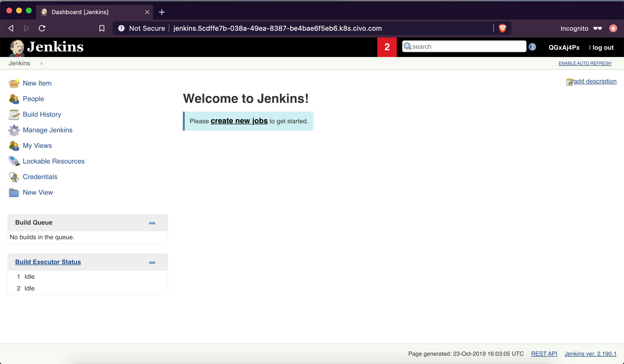Click the Page generated timestamp text
This screenshot has height=364, width=624.
coord(466,354)
